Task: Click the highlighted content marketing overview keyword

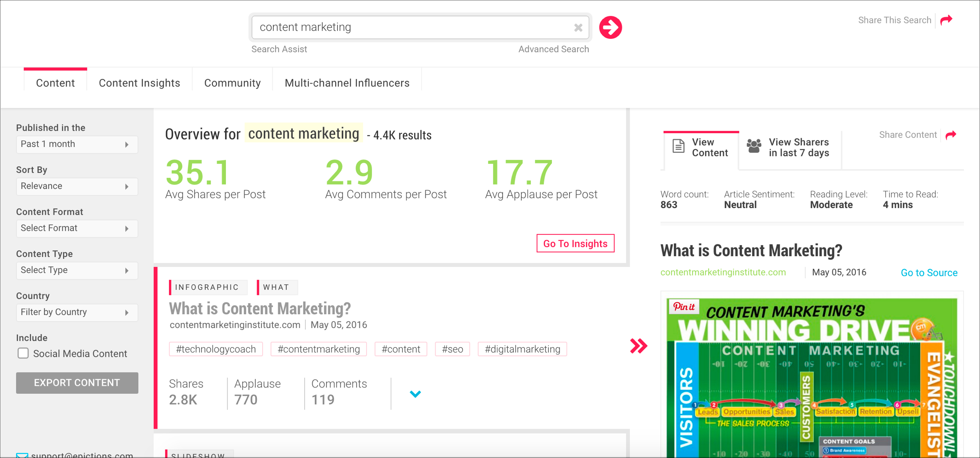Action: 303,134
